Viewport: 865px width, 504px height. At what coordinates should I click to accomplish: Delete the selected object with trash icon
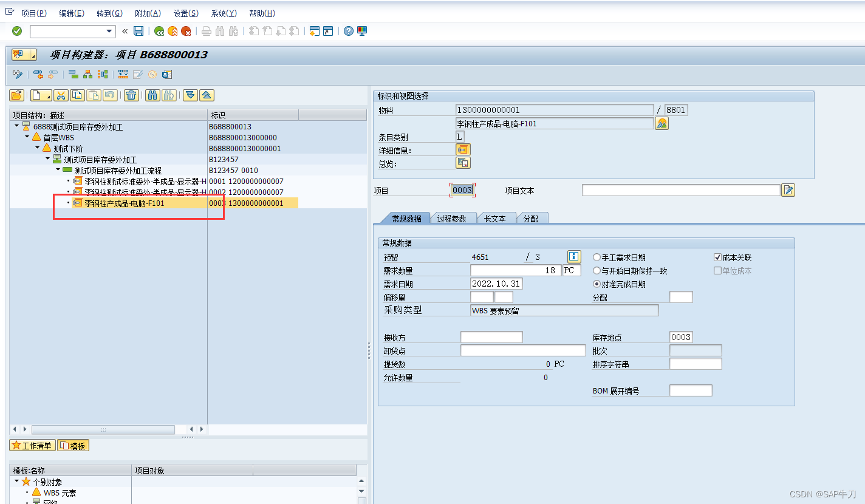(131, 95)
